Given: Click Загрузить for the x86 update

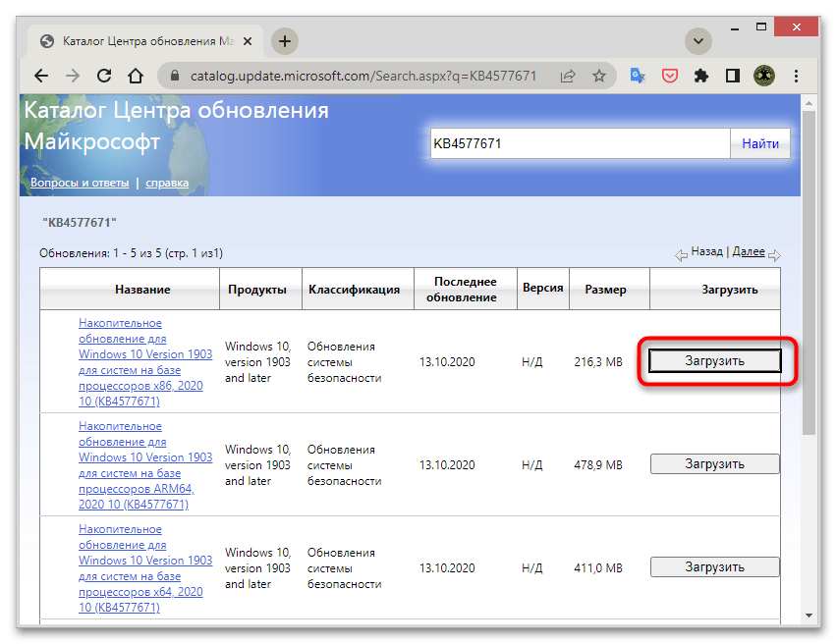Looking at the screenshot, I should coord(714,361).
